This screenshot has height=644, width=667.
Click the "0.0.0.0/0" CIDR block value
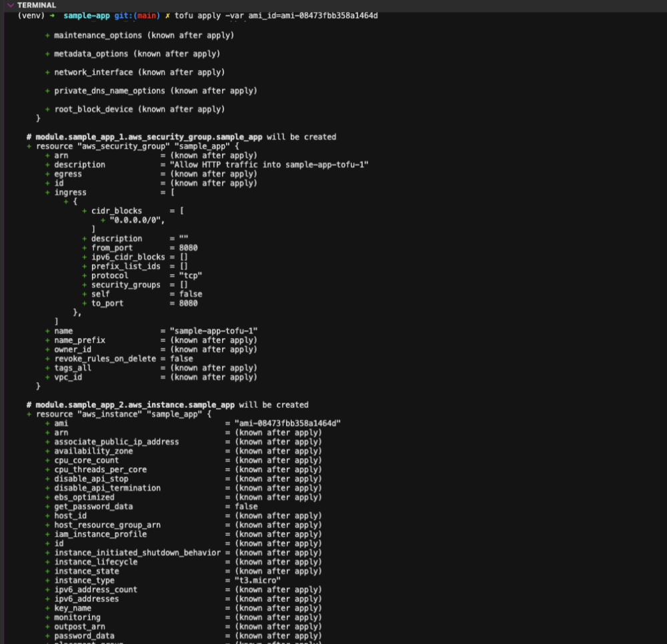(137, 220)
